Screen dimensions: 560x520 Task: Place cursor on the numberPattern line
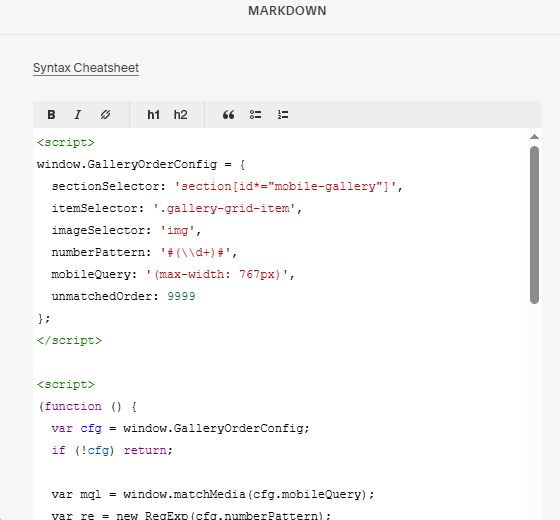pyautogui.click(x=145, y=252)
